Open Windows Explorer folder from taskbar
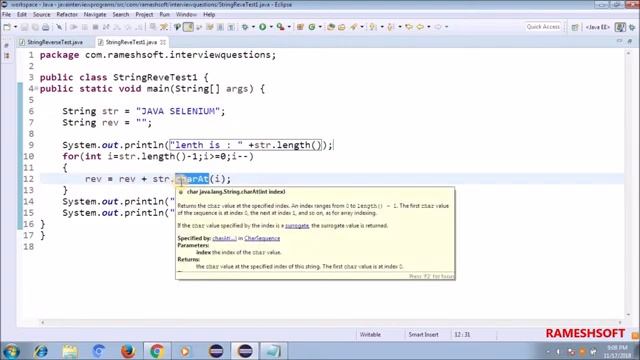Viewport: 640px width, 360px height. [x=70, y=351]
